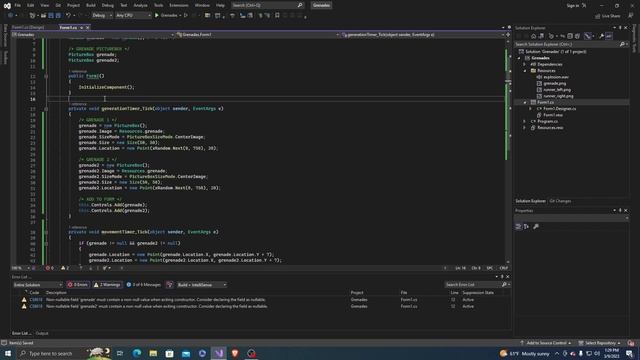Image resolution: width=640 pixels, height=360 pixels.
Task: Click the Categorized icon in Properties panel
Action: pos(518,227)
